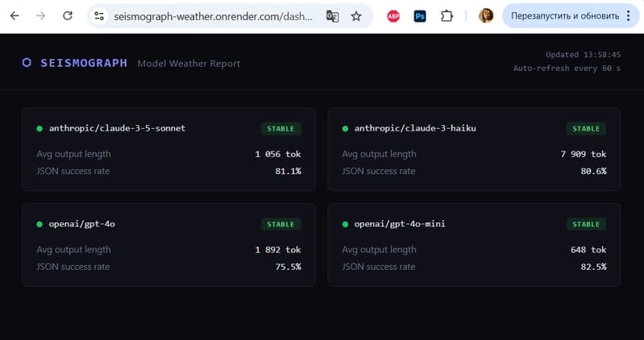Click the Перезапустить и обновить button
Screen dimensions: 644x340
[565, 16]
